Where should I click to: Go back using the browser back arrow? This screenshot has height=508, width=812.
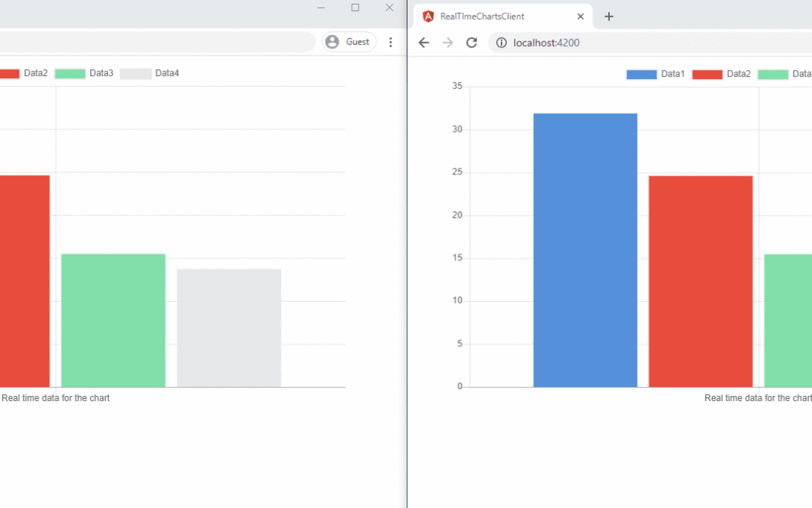(x=424, y=43)
